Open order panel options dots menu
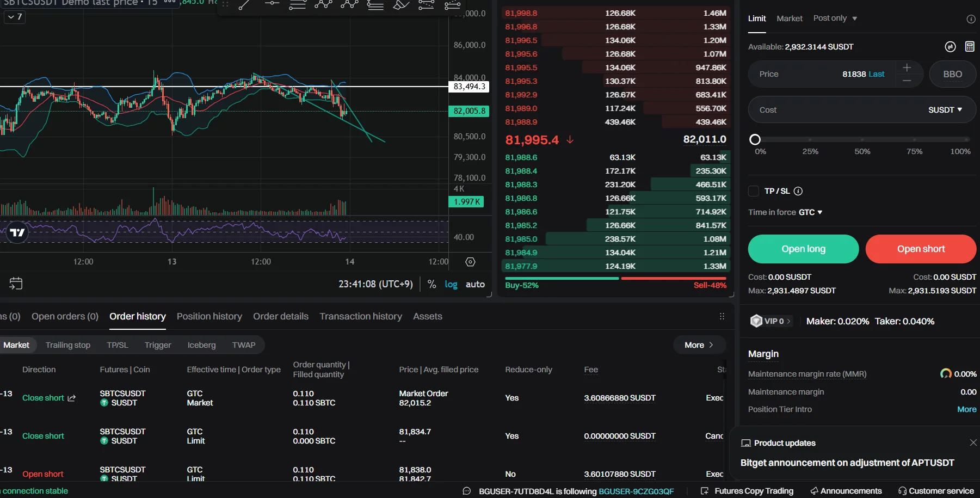This screenshot has width=980, height=498. (722, 316)
